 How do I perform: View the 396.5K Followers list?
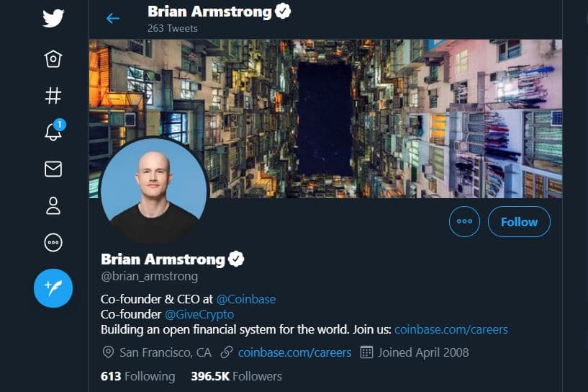click(236, 376)
